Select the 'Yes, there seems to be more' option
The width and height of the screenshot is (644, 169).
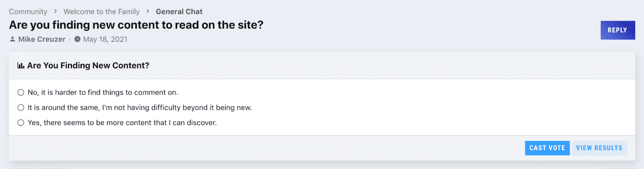[21, 123]
